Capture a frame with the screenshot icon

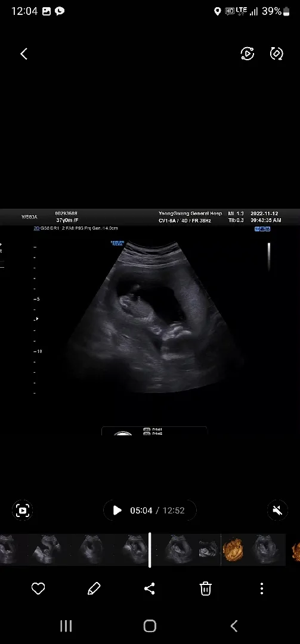(x=22, y=510)
